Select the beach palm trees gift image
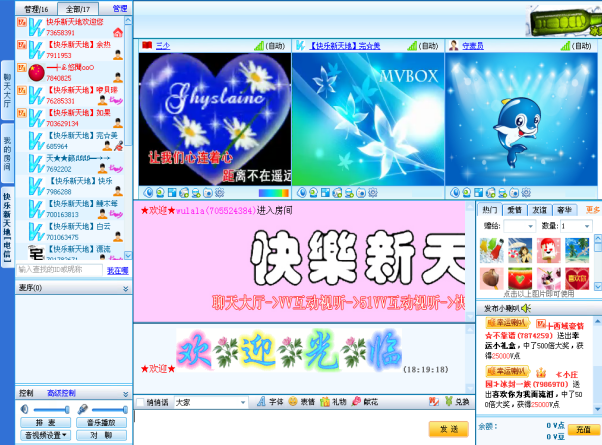The image size is (602, 445). (x=577, y=250)
